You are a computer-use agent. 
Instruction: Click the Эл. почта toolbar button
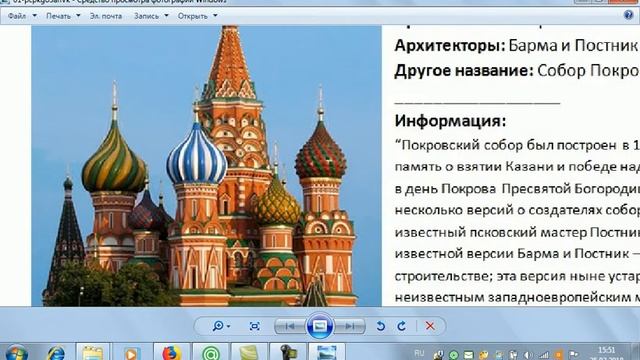(106, 16)
